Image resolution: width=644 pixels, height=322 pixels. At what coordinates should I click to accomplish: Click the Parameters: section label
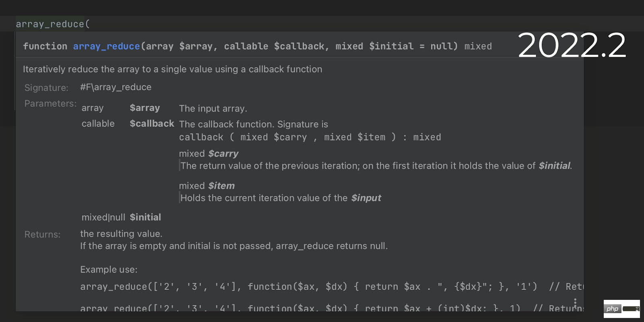pyautogui.click(x=50, y=103)
